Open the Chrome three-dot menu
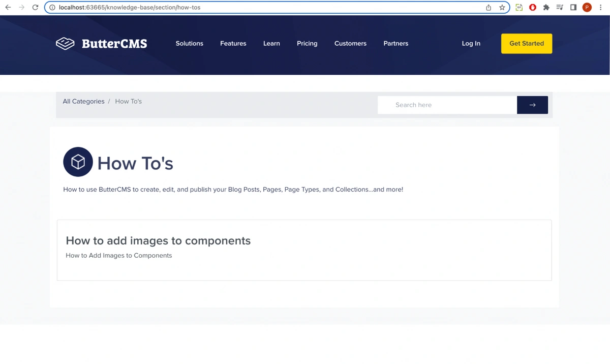Image resolution: width=610 pixels, height=364 pixels. (600, 8)
